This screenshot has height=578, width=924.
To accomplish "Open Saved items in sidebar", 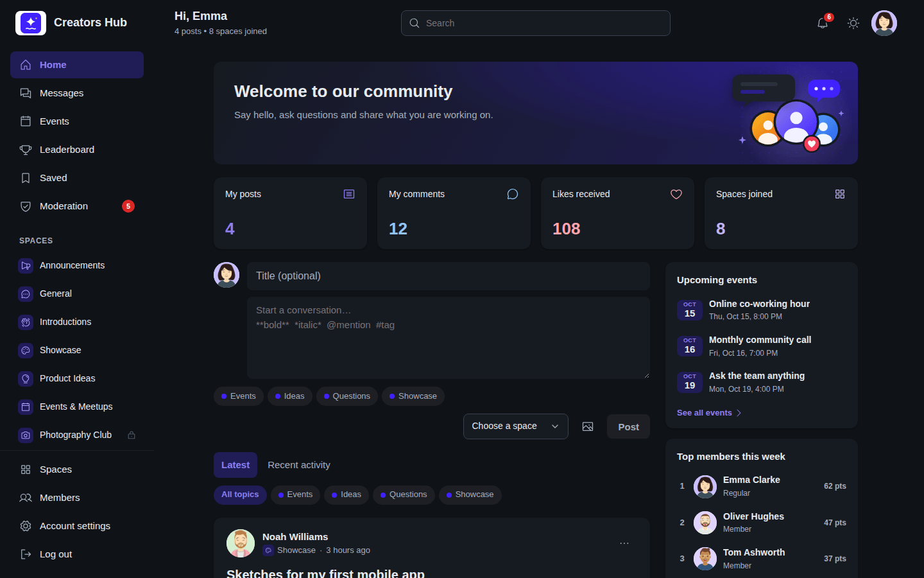I will click(77, 178).
